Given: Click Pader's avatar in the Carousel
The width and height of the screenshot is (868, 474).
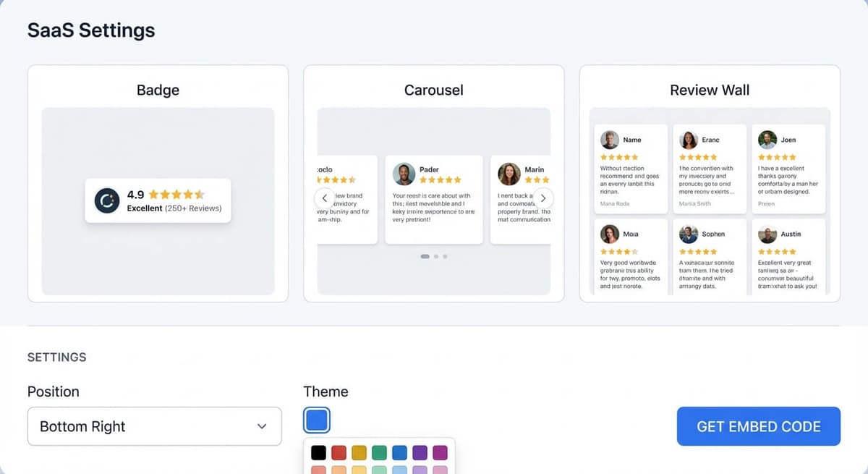Looking at the screenshot, I should point(403,174).
